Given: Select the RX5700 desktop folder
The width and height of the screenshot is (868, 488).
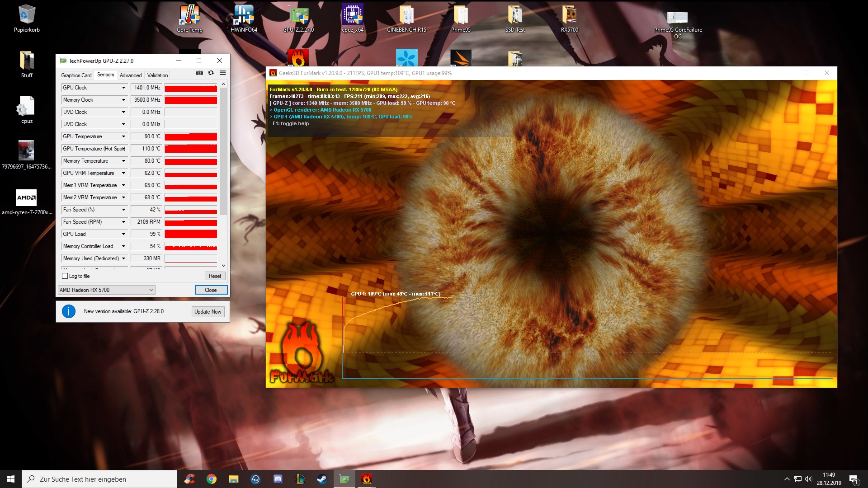Looking at the screenshot, I should point(570,19).
